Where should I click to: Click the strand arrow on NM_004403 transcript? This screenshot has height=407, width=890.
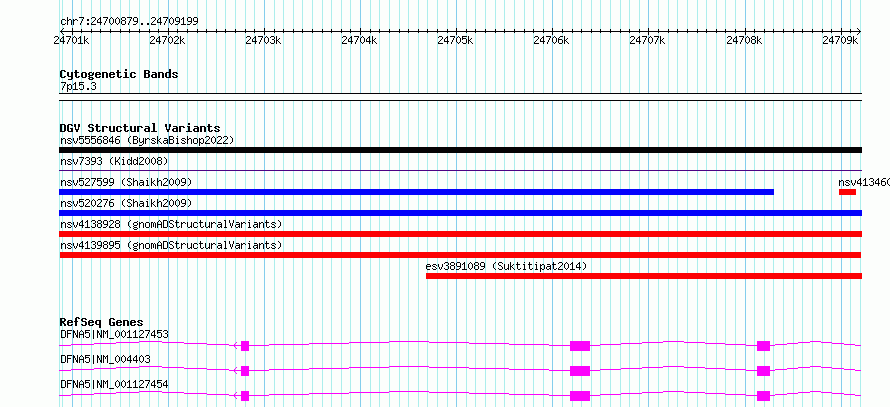click(x=236, y=370)
